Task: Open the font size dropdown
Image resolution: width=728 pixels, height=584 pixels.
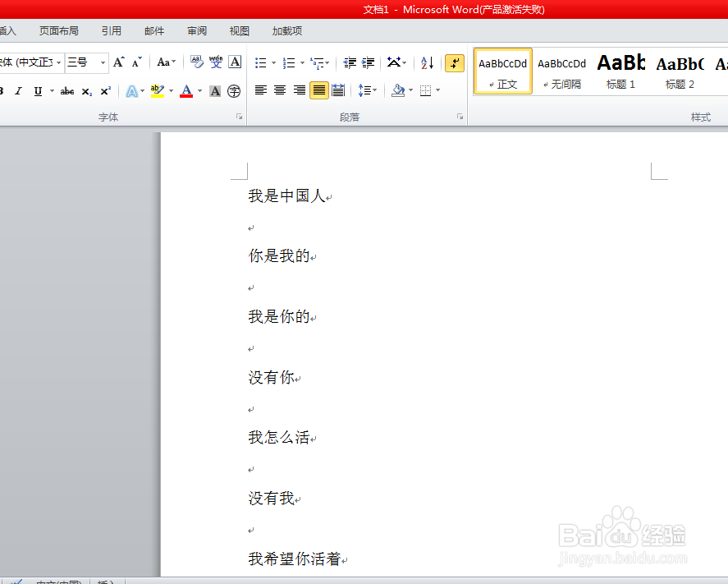Action: [102, 62]
